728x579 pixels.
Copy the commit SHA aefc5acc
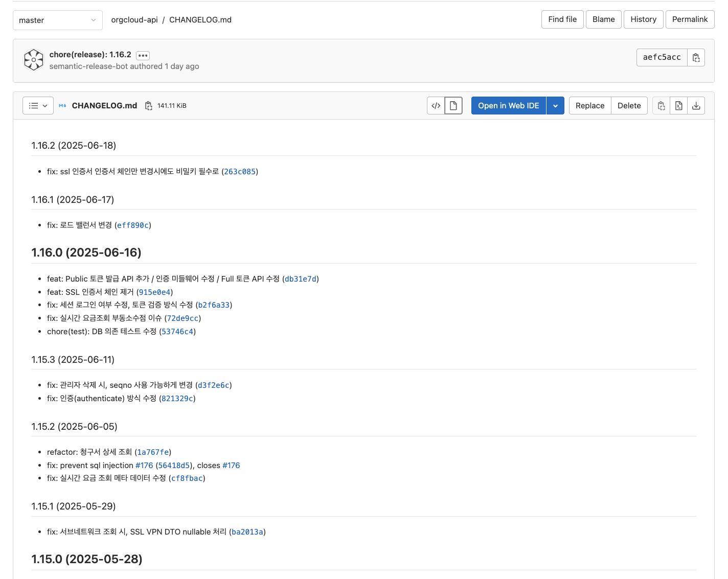[696, 58]
